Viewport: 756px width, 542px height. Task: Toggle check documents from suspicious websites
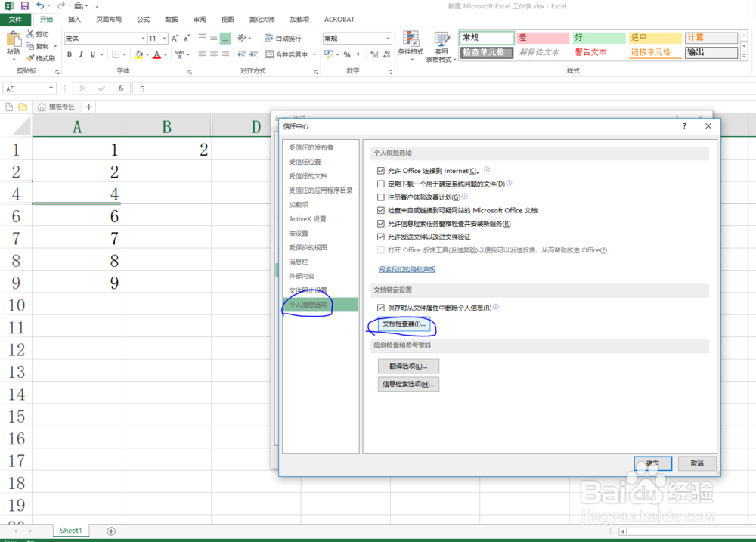381,210
